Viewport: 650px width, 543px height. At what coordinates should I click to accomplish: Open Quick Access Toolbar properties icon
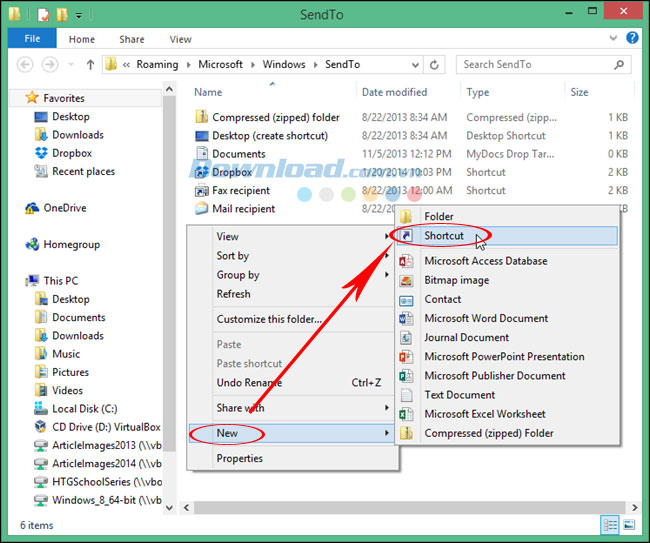44,15
